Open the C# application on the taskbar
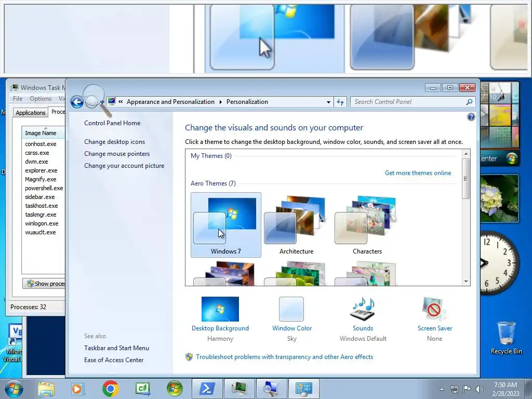This screenshot has width=532, height=399. [142, 389]
